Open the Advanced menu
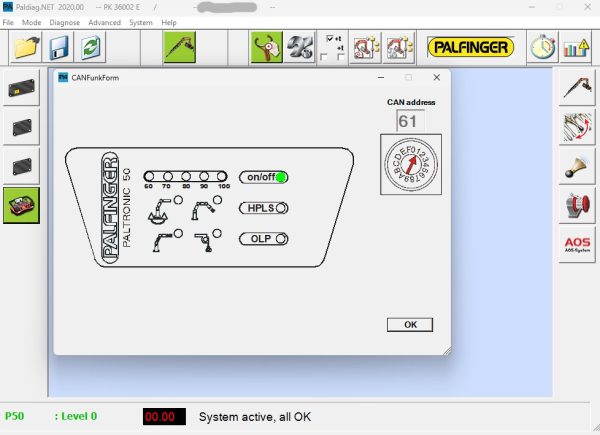 point(104,22)
